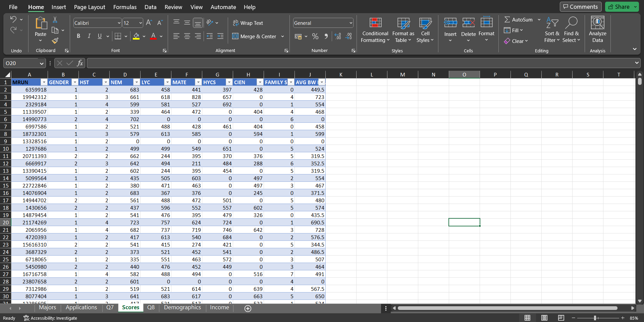The width and height of the screenshot is (644, 322).
Task: Adjust the zoom slider handle
Action: click(x=595, y=318)
